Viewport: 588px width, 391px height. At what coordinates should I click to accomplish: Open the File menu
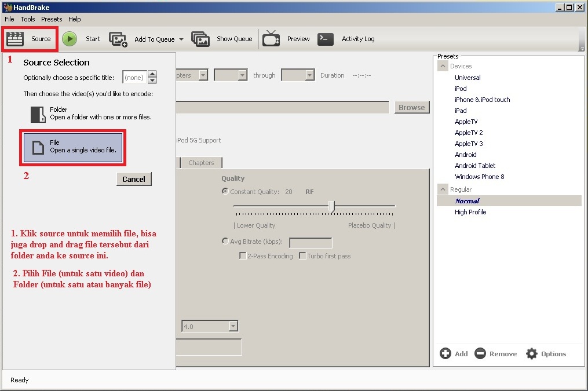pyautogui.click(x=9, y=19)
